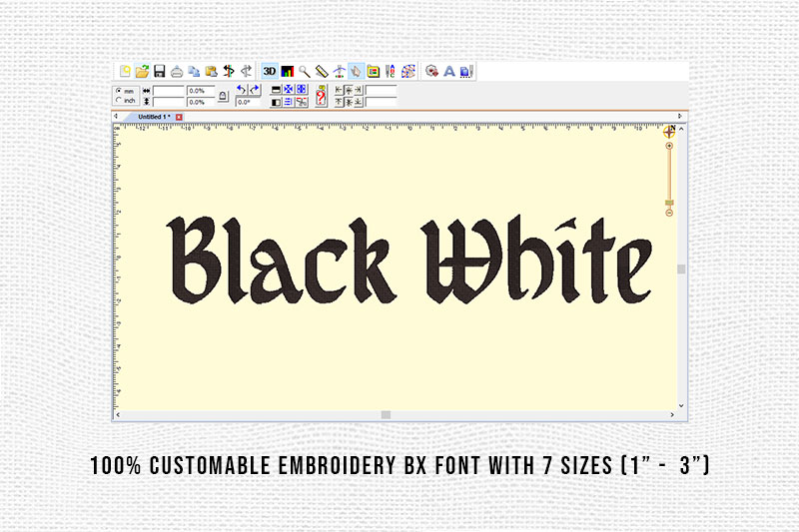This screenshot has height=532, width=799.
Task: Click the align vertical centers icon
Action: [x=349, y=102]
